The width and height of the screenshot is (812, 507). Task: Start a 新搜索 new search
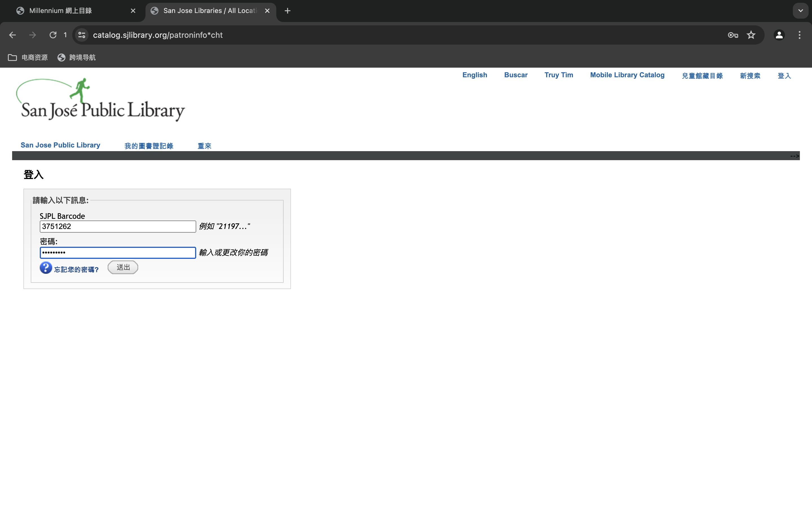(x=750, y=76)
